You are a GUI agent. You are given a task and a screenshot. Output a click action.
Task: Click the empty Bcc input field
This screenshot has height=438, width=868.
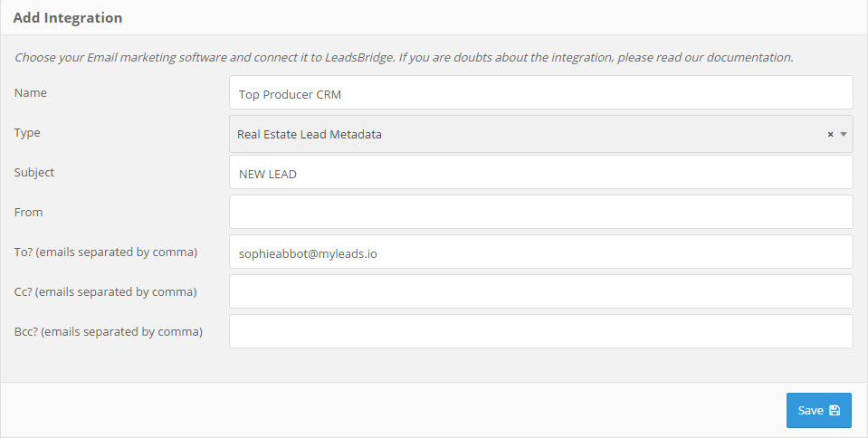(x=541, y=332)
